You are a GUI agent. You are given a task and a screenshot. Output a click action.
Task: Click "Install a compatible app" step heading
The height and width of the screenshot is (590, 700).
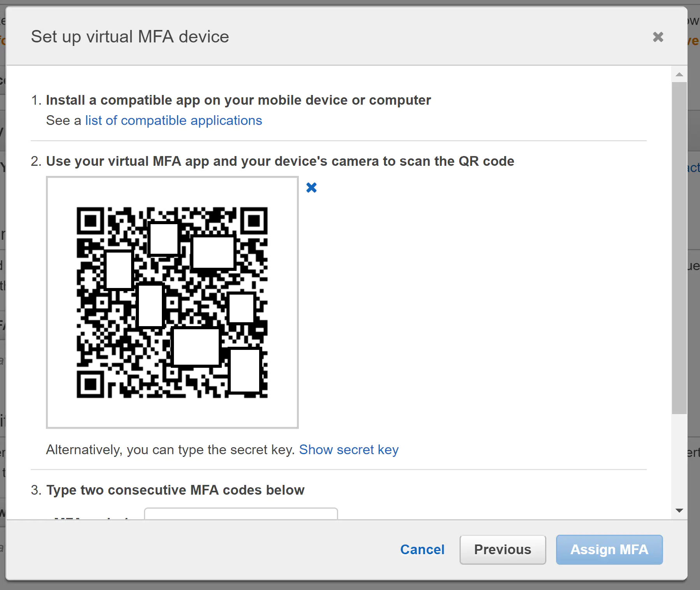coord(239,100)
